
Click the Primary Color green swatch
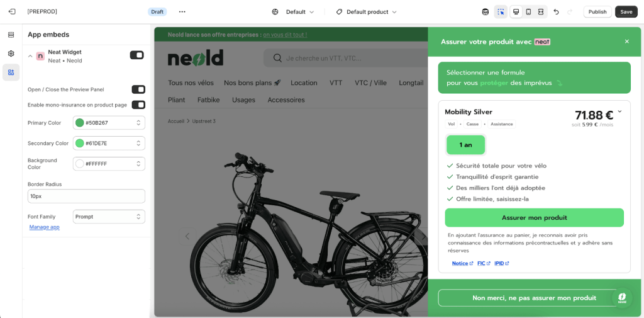[x=80, y=123]
